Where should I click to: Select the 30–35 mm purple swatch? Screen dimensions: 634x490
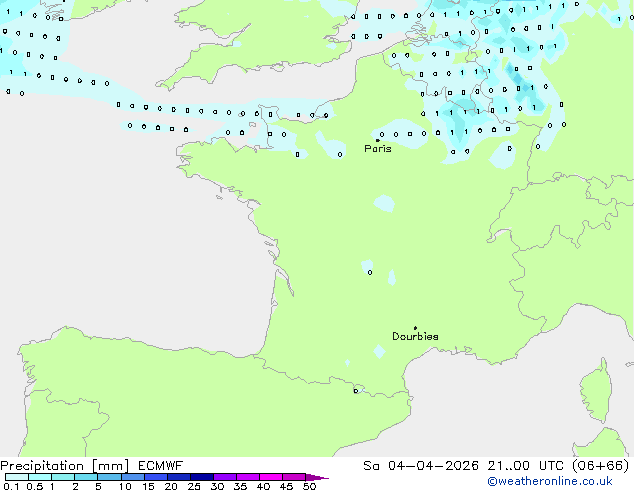[x=225, y=477]
